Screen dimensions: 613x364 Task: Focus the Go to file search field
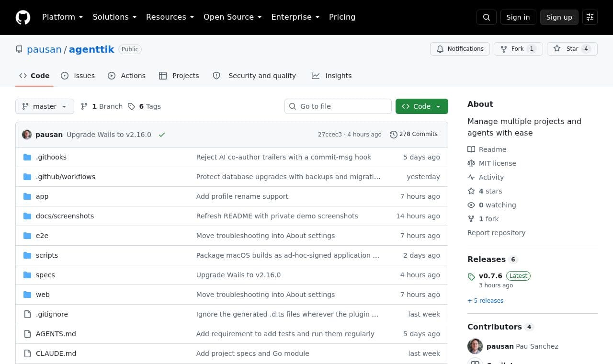338,106
